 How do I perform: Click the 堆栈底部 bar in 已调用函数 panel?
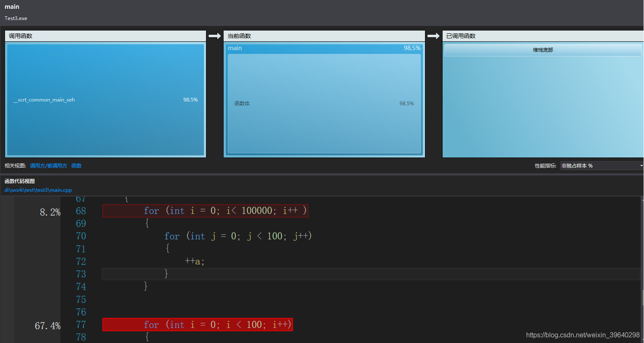click(543, 50)
